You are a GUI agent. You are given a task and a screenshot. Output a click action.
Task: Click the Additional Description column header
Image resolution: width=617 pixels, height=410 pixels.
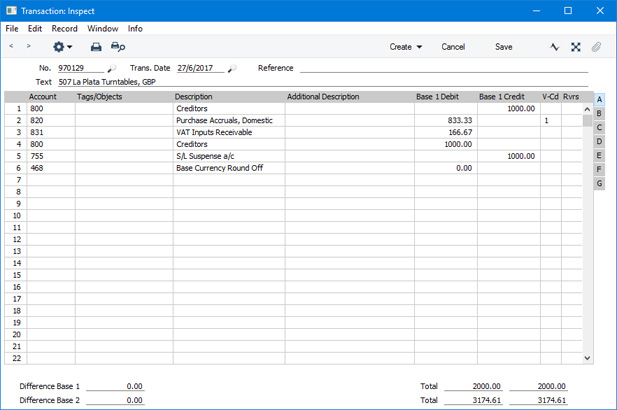(323, 97)
